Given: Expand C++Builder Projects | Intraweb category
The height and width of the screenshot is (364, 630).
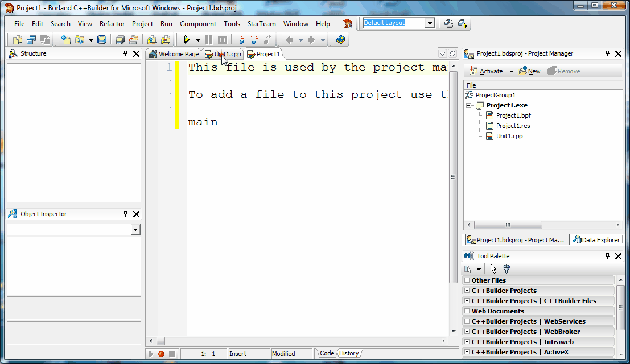Looking at the screenshot, I should [467, 341].
